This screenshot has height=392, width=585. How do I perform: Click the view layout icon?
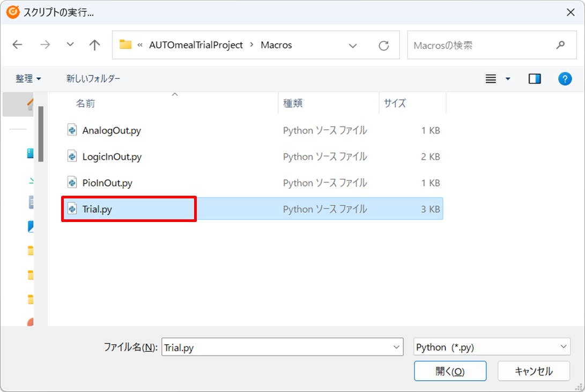coord(491,79)
